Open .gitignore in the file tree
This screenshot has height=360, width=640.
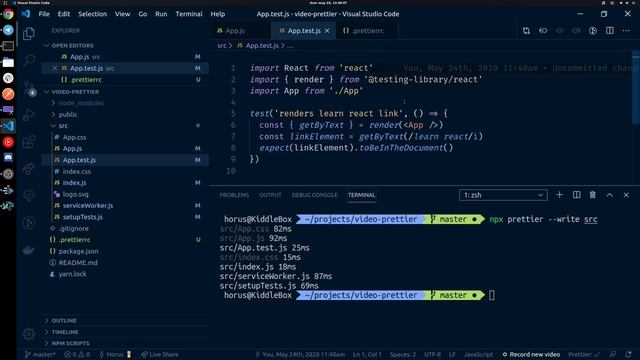coord(73,228)
